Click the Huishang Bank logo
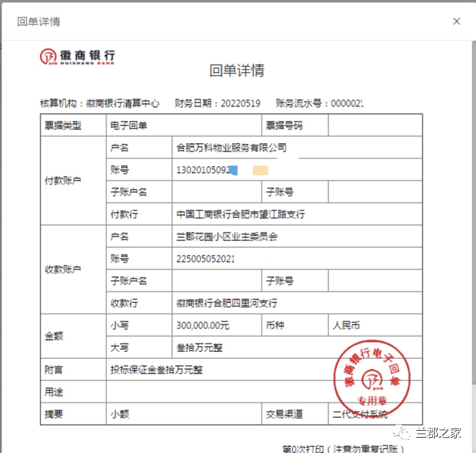 (x=77, y=57)
